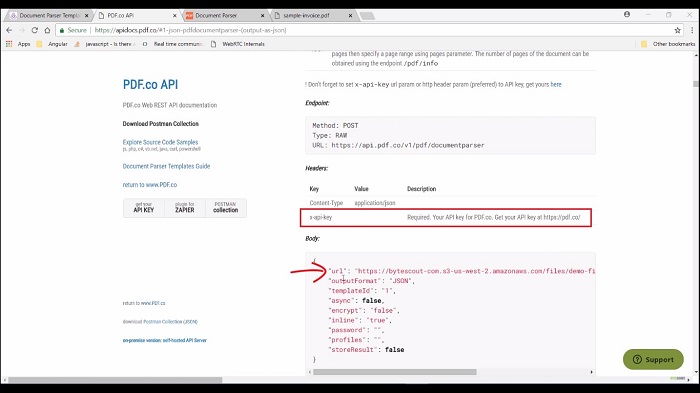Viewport: 700px width, 393px height.
Task: Click the 'here' API key link
Action: point(556,84)
